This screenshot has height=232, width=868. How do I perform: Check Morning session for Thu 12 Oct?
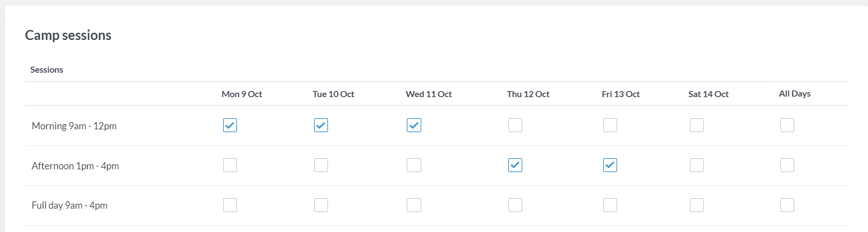pyautogui.click(x=515, y=125)
